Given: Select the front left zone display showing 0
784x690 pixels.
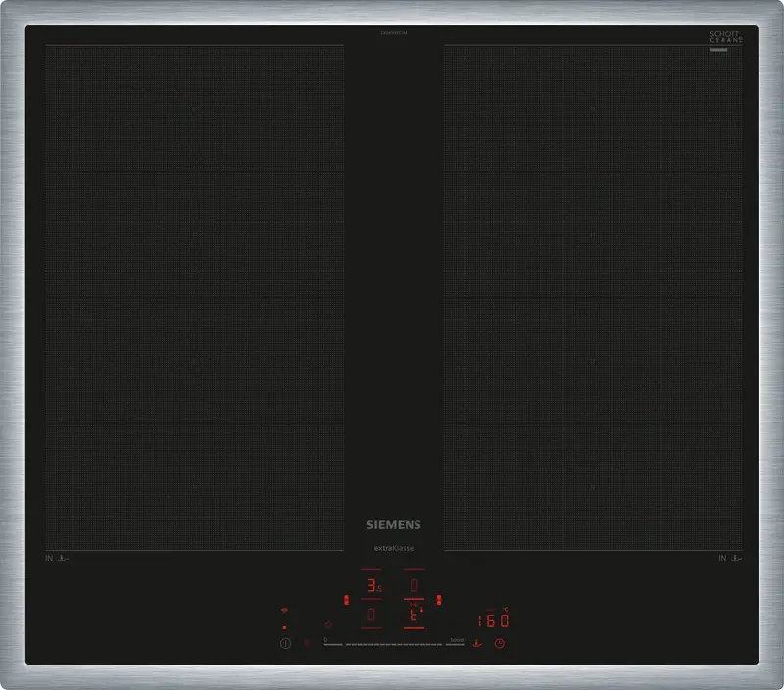Looking at the screenshot, I should coord(371,615).
